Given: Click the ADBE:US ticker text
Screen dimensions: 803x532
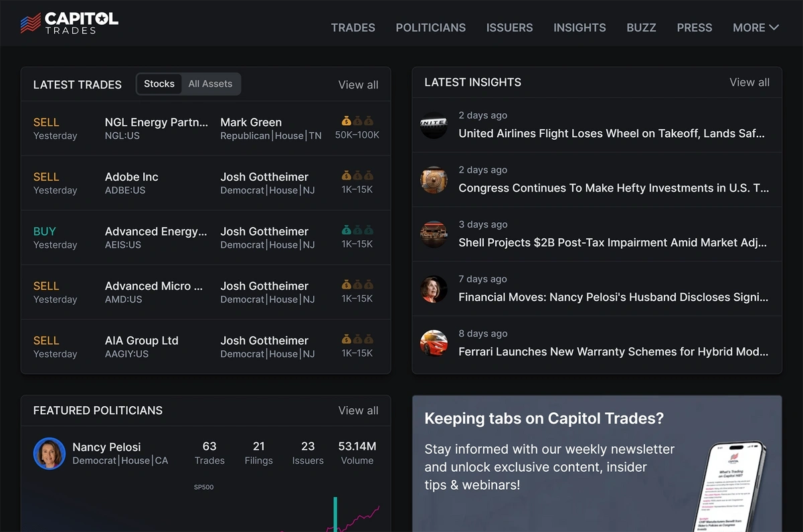Looking at the screenshot, I should tap(125, 190).
